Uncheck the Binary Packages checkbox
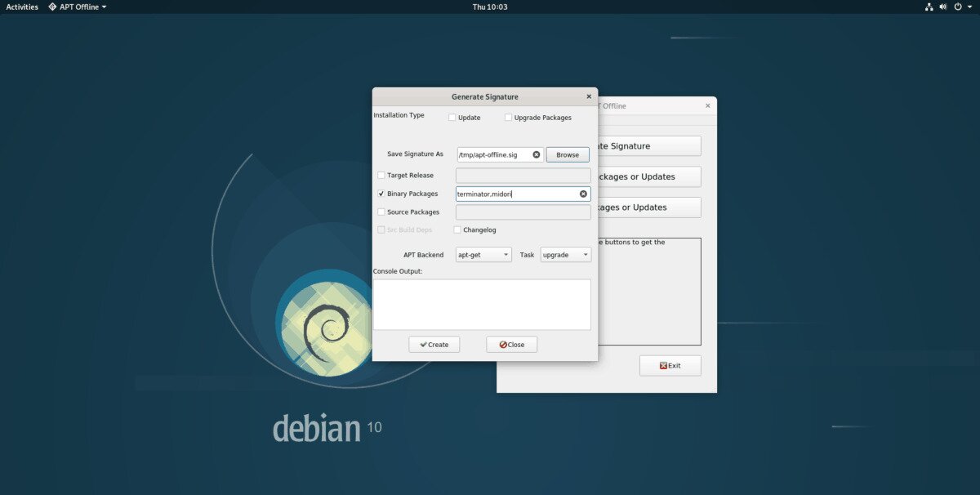 point(381,194)
